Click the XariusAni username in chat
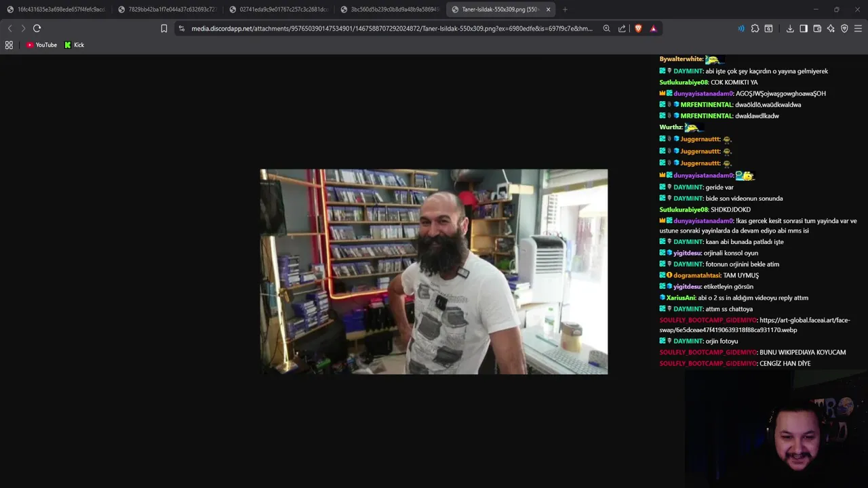 pyautogui.click(x=681, y=298)
